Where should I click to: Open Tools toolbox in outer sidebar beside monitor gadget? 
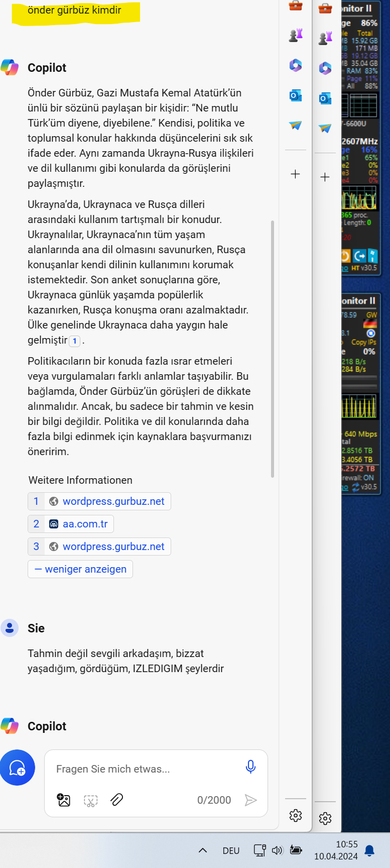pos(325,9)
